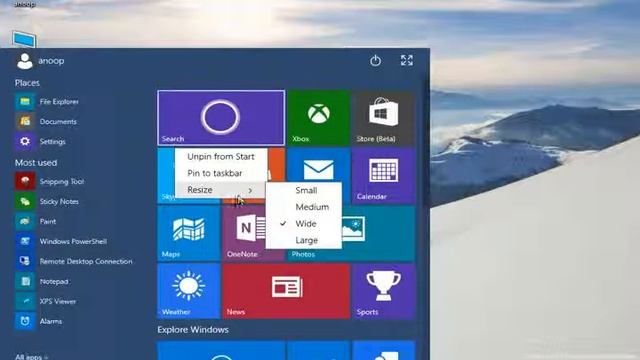The image size is (640, 360).
Task: Open the Search Cortana tile
Action: [221, 118]
